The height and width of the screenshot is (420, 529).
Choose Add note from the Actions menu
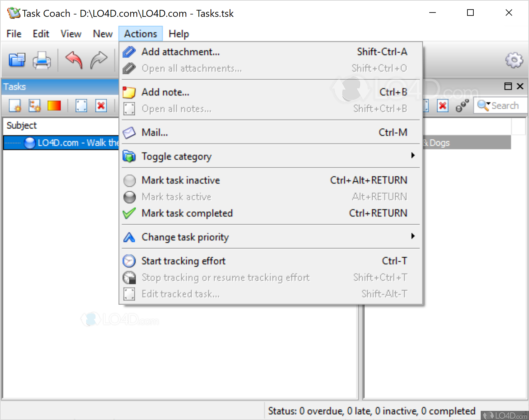pyautogui.click(x=165, y=92)
